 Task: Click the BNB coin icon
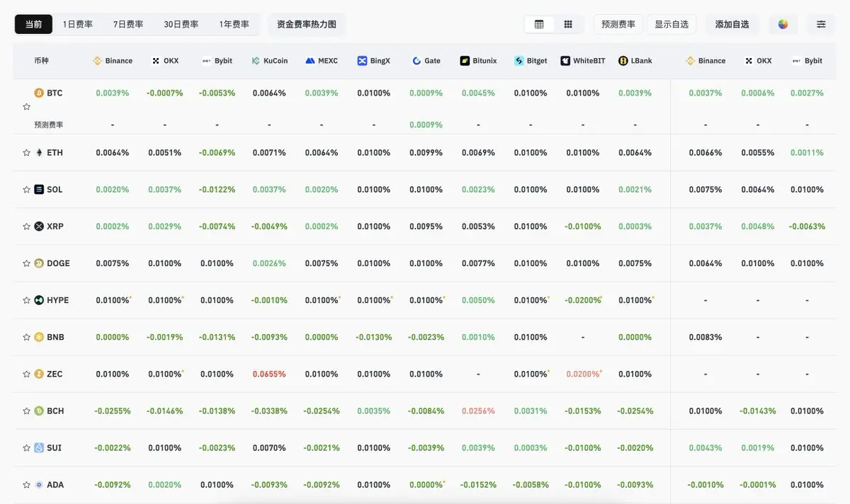point(39,337)
